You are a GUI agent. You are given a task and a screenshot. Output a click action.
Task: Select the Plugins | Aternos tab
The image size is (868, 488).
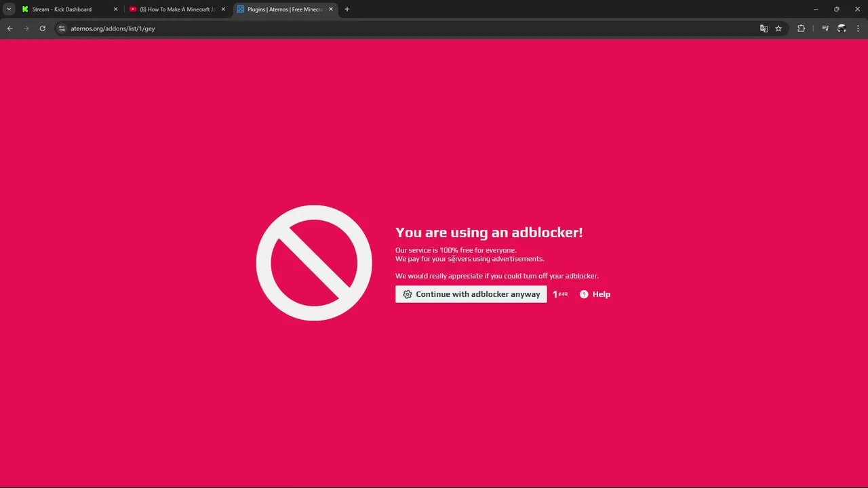[284, 9]
